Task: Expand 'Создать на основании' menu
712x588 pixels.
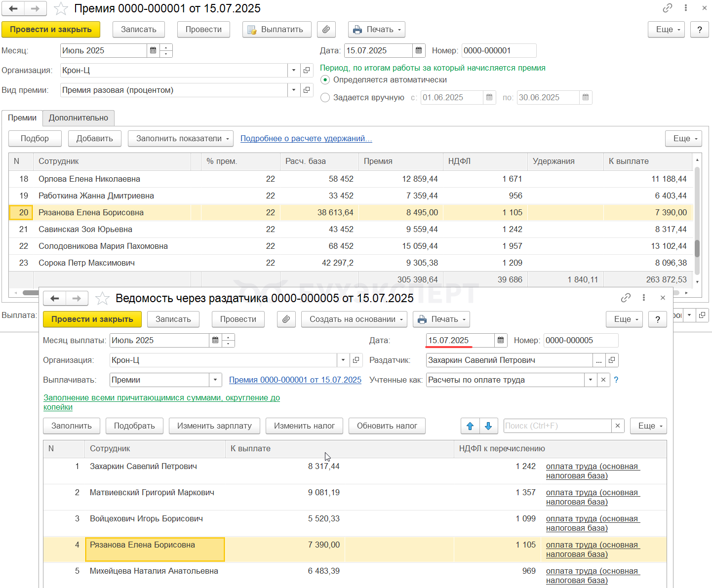Action: [x=354, y=319]
